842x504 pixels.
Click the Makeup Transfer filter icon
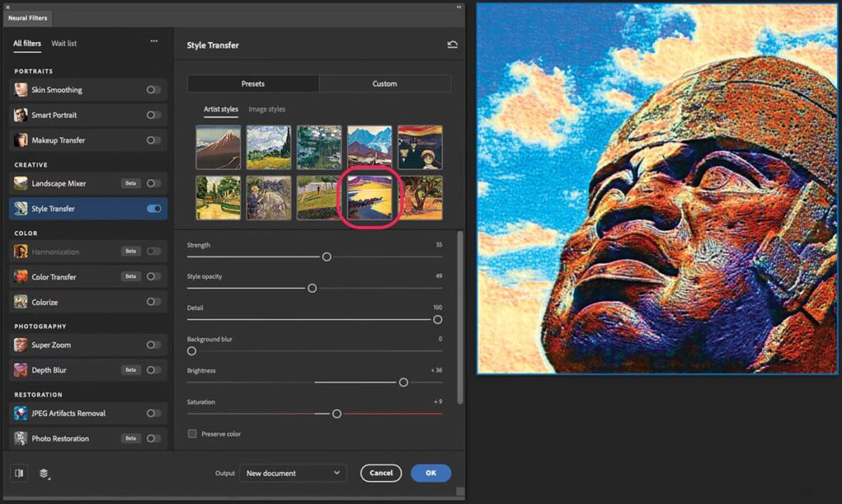[21, 141]
